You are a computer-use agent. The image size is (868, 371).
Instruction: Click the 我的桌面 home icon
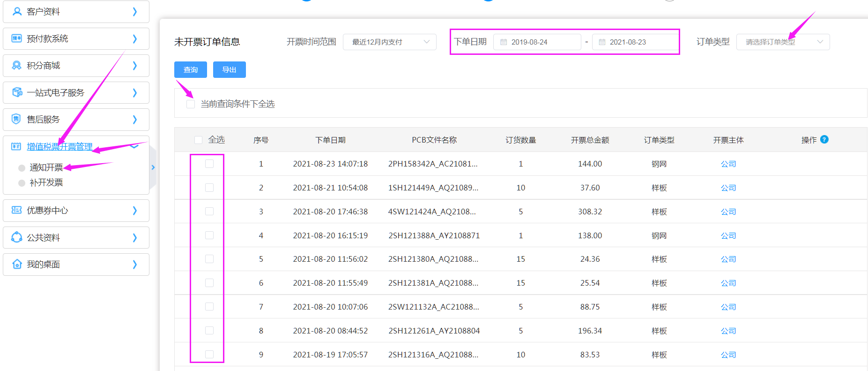click(17, 264)
